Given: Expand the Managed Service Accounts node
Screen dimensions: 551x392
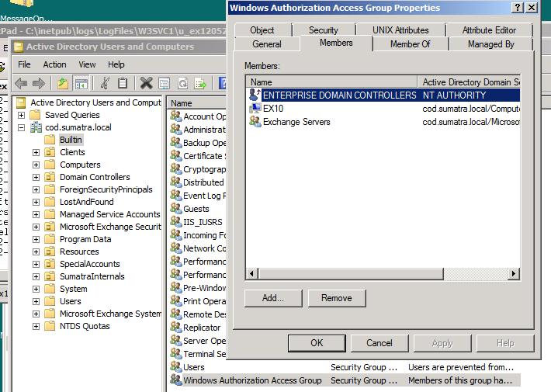Looking at the screenshot, I should click(x=36, y=214).
